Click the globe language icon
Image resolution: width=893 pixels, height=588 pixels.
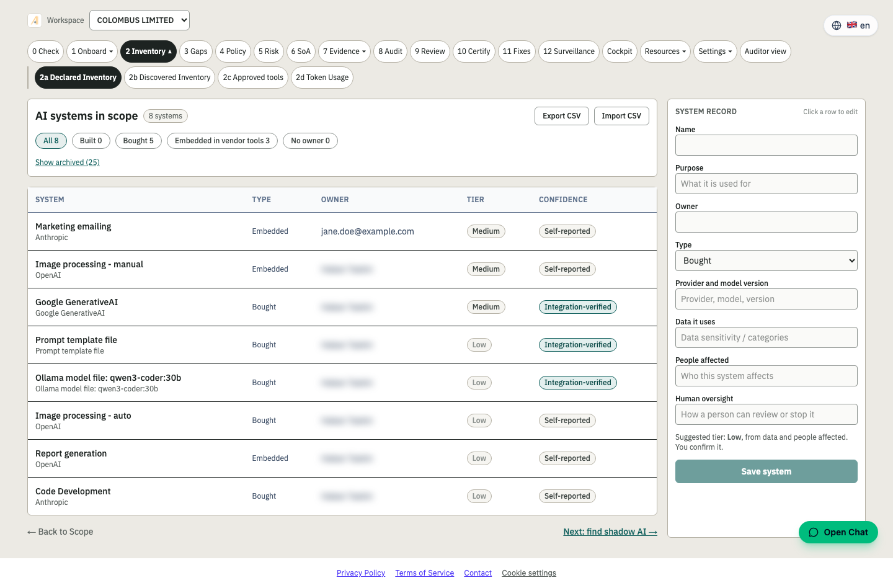coord(837,25)
